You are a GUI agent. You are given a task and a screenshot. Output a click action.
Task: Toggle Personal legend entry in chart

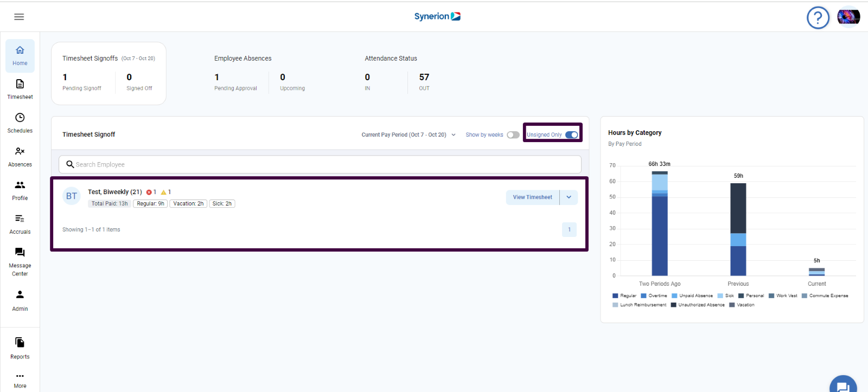tap(751, 296)
